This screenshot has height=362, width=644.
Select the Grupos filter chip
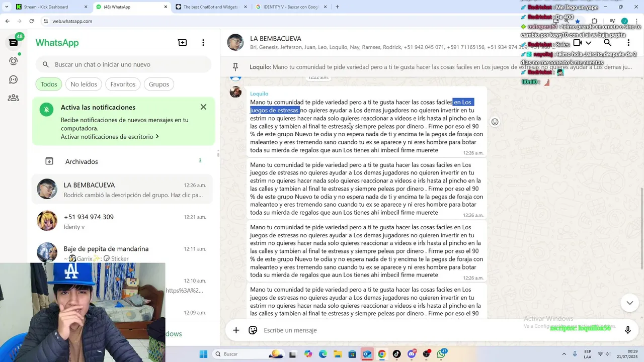[158, 84]
